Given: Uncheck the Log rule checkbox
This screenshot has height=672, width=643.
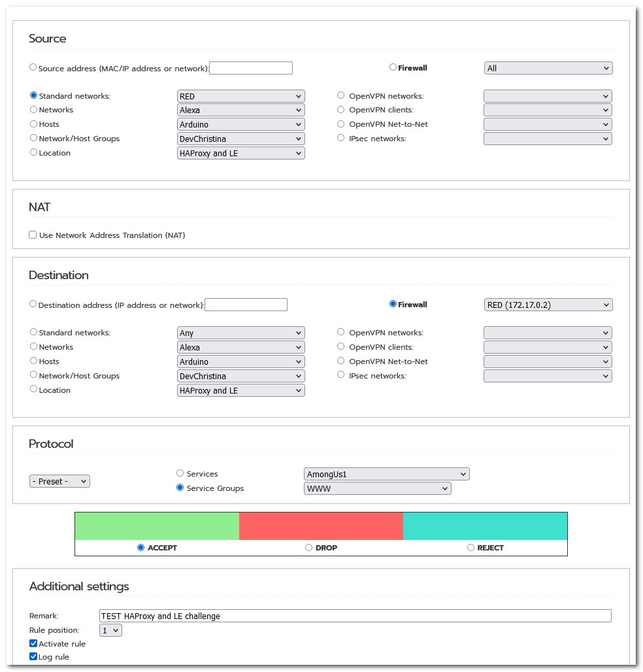Looking at the screenshot, I should tap(33, 656).
